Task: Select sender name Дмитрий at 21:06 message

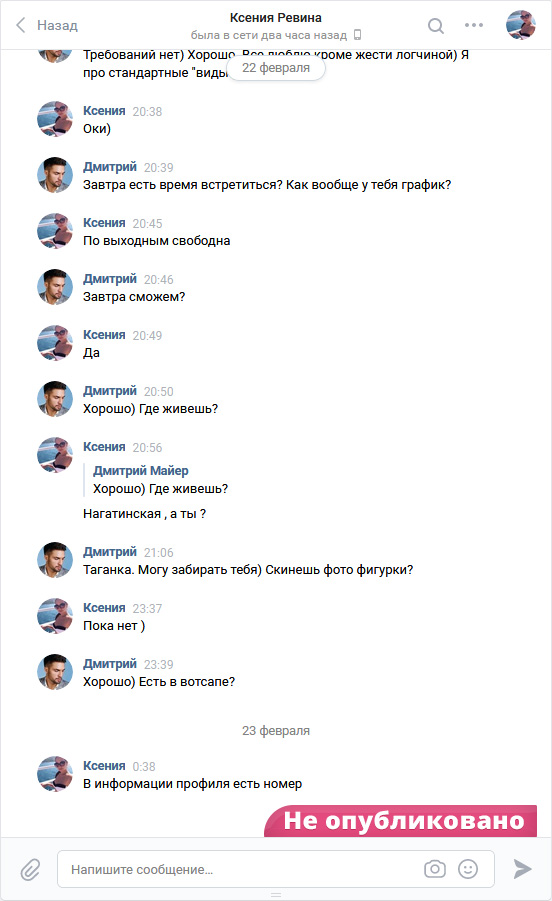Action: coord(110,552)
